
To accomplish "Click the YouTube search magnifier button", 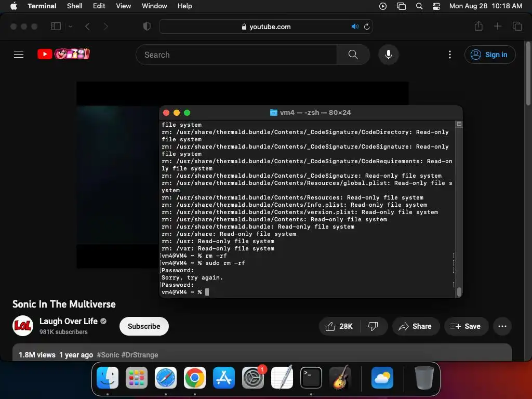I will [x=353, y=55].
